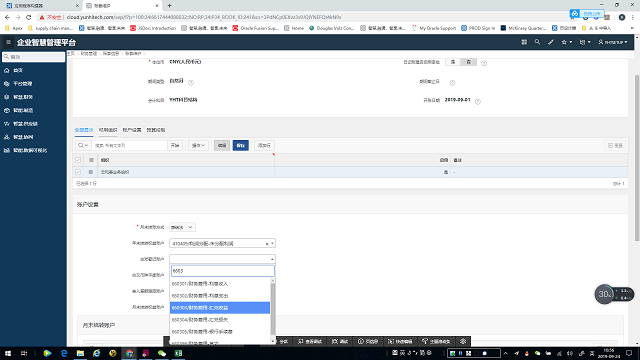This screenshot has width=640, height=360.
Task: Toggle checkbox of the organization row
Action: pos(78,172)
